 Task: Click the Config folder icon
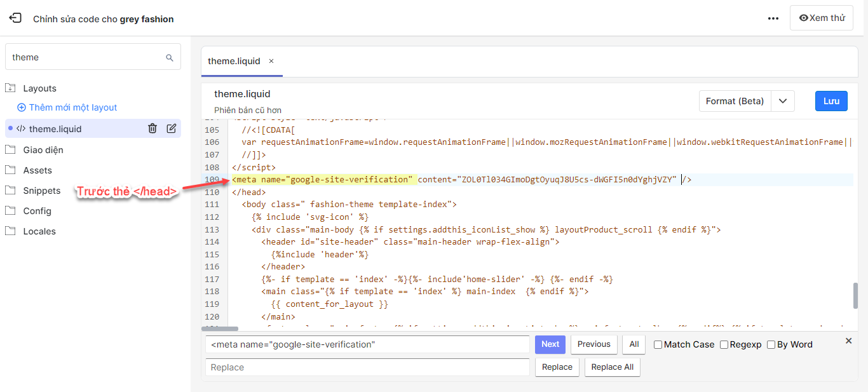coord(10,211)
